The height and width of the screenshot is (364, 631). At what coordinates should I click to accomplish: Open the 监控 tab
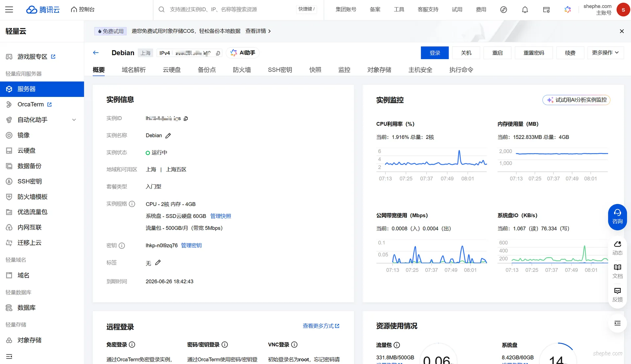[x=344, y=70]
